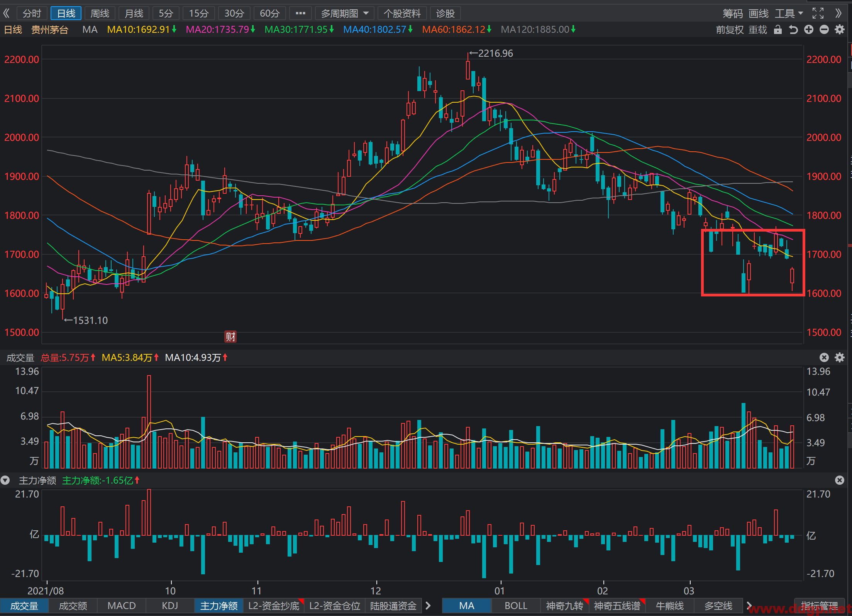Open the 多周期图 dropdown
The image size is (852, 616).
pos(345,14)
